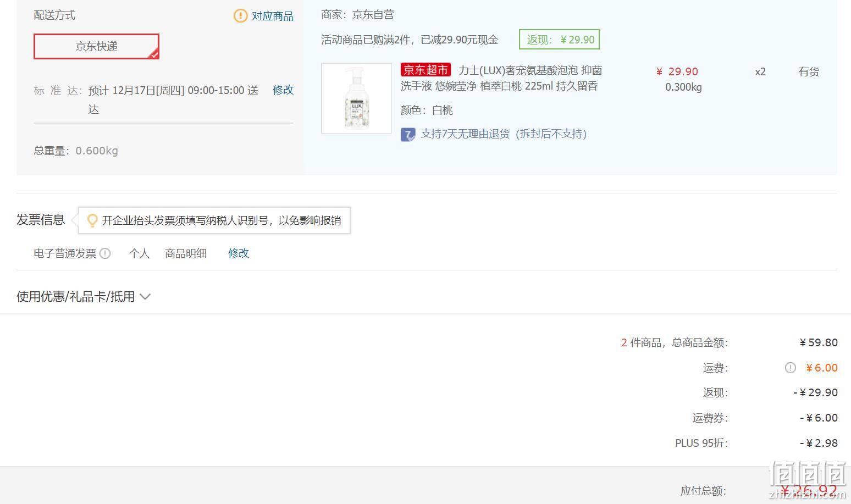Click the 京东超市 red badge
This screenshot has width=851, height=504.
click(x=425, y=70)
